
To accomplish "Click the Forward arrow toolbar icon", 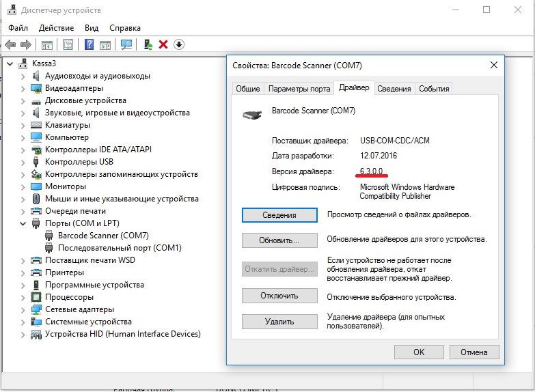I will click(x=26, y=44).
